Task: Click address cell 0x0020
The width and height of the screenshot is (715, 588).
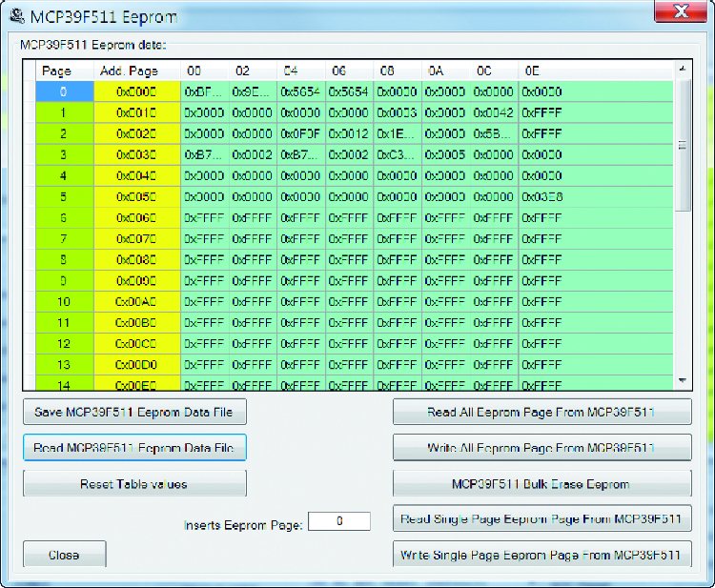Action: [136, 133]
